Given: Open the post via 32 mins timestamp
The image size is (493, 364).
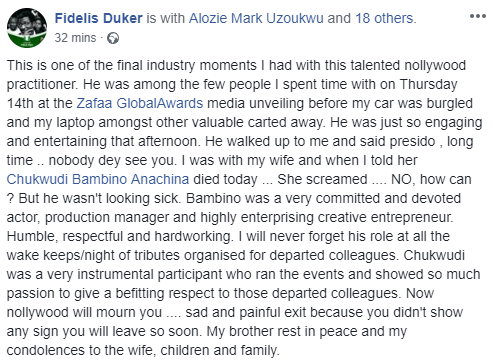Looking at the screenshot, I should point(75,38).
